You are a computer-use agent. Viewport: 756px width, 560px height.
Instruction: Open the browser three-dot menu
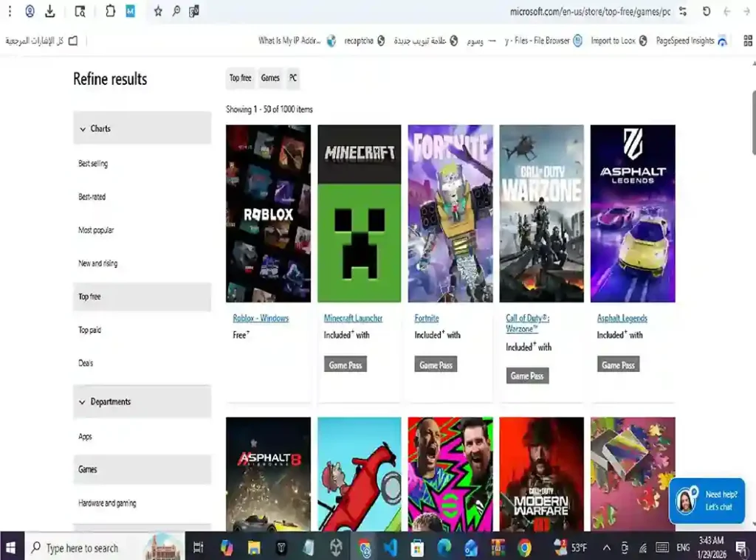(8, 11)
